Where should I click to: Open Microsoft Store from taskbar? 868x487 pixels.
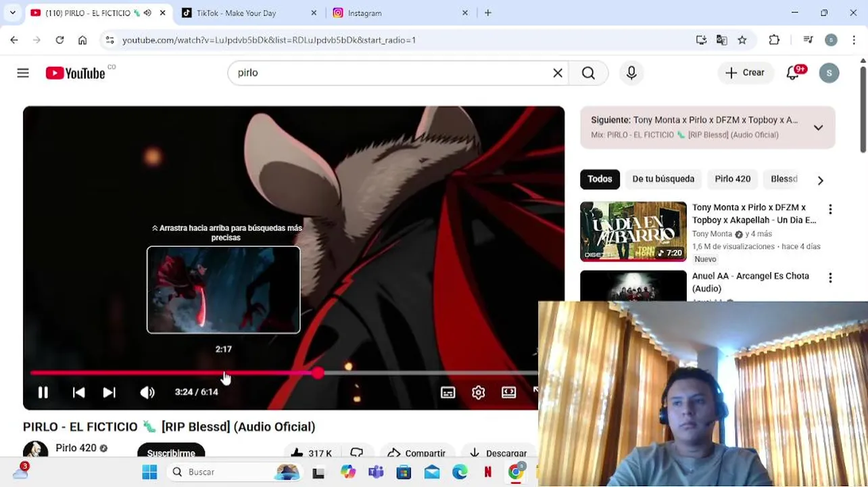[x=404, y=472]
